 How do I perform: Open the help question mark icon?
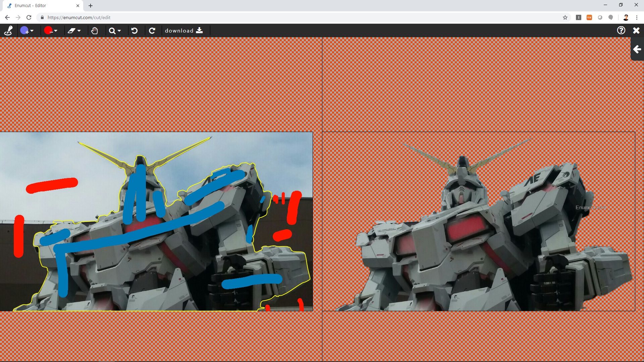click(x=621, y=31)
